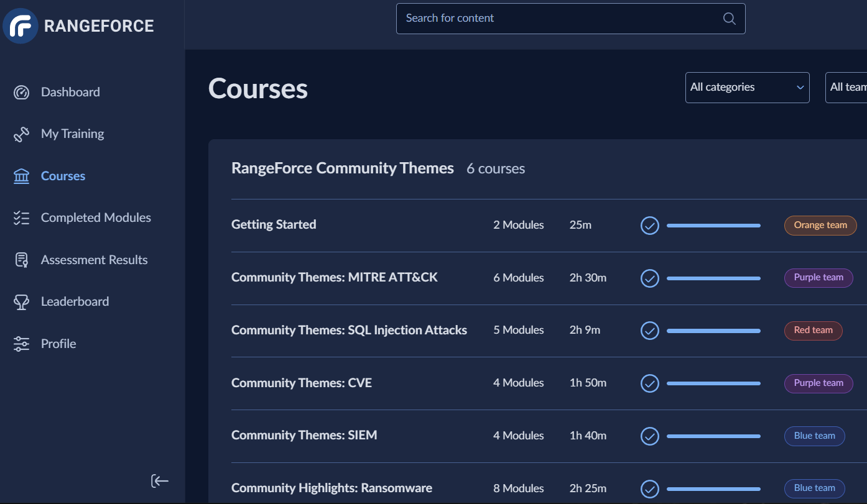867x504 pixels.
Task: Click the Courses page title
Action: 258,89
